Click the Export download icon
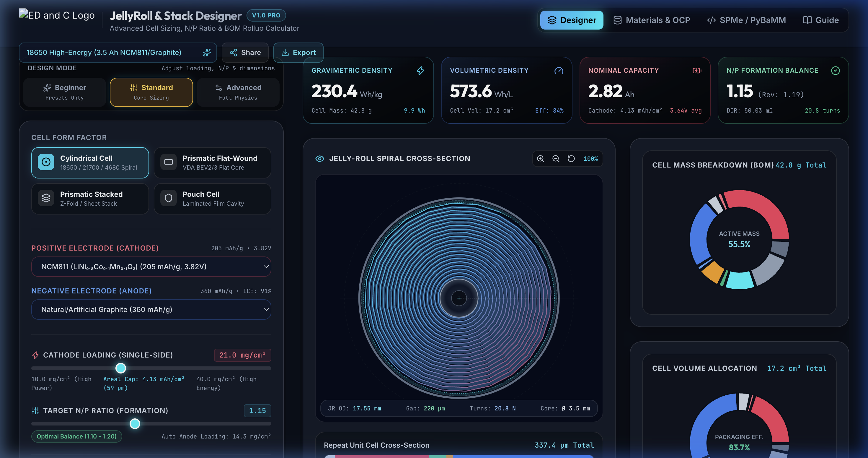 (x=285, y=53)
